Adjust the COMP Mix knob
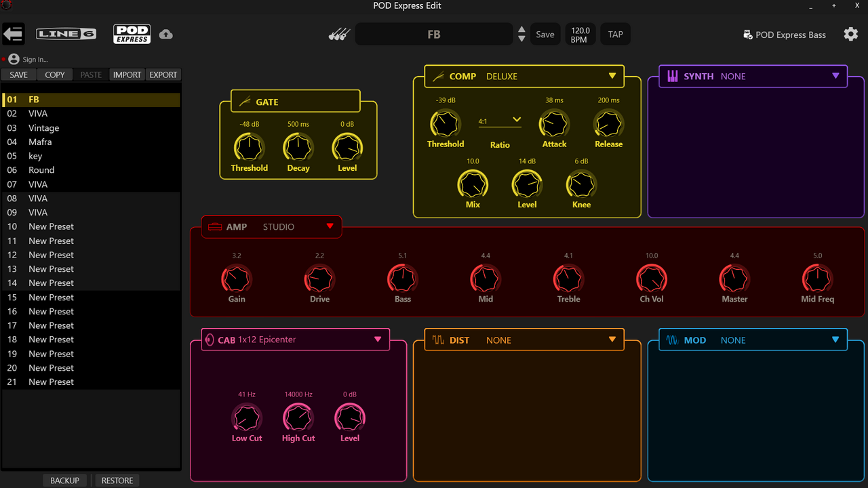868x488 pixels. pos(473,184)
